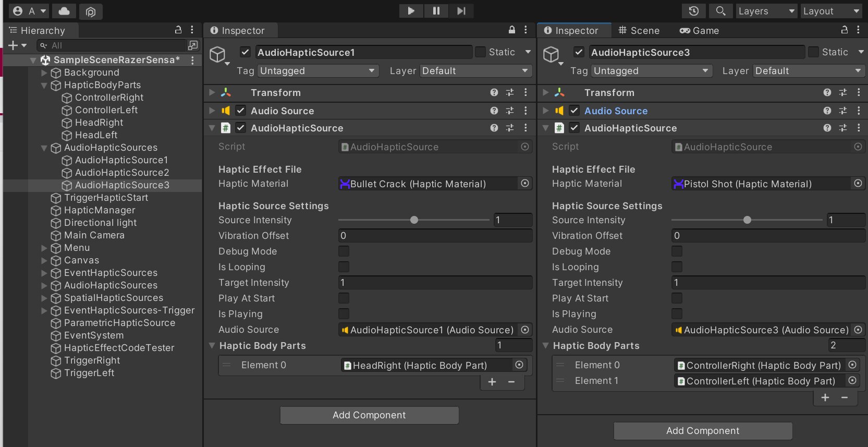This screenshot has height=447, width=868.
Task: Pick Haptic Material for Bullet Crack field
Action: pyautogui.click(x=525, y=184)
